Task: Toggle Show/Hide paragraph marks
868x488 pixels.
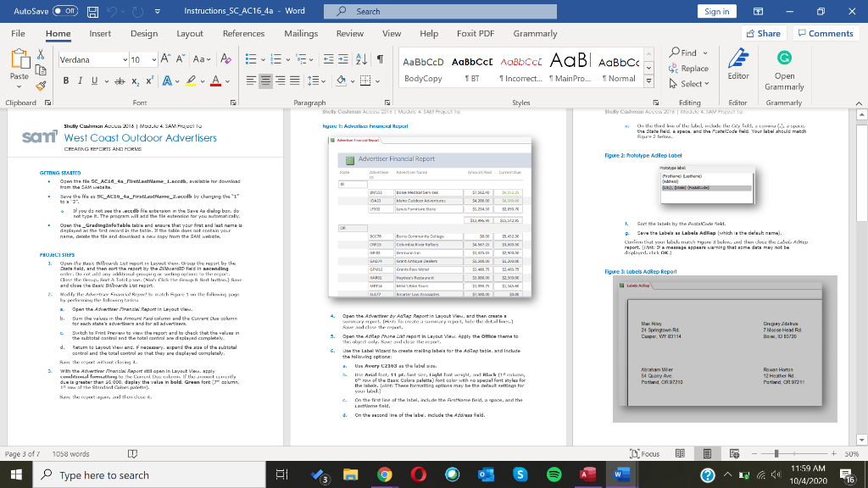Action: [380, 59]
